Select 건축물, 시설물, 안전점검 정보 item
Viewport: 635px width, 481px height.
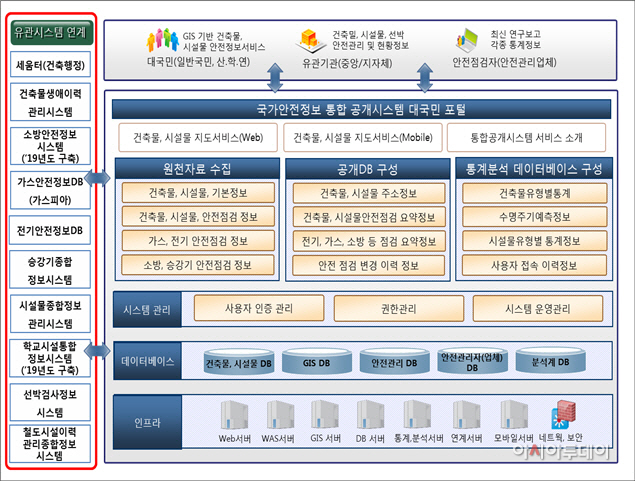[198, 217]
